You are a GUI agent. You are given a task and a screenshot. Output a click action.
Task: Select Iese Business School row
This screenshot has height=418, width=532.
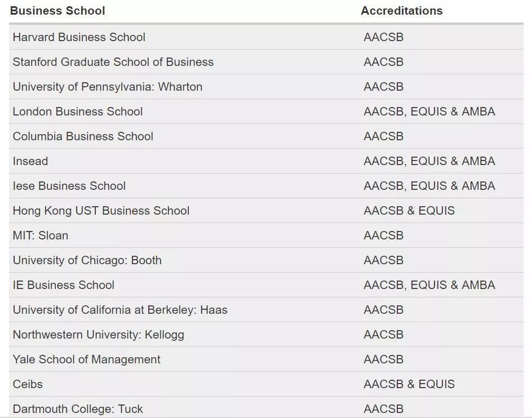click(x=69, y=186)
